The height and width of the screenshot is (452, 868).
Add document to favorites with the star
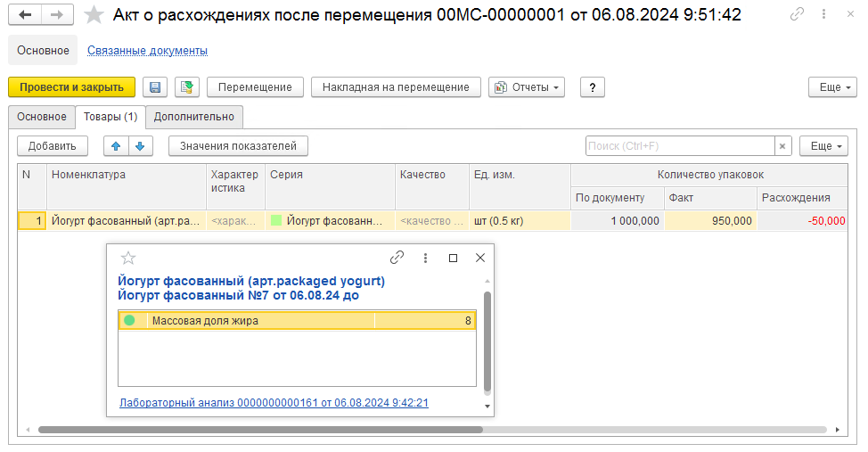click(x=94, y=15)
